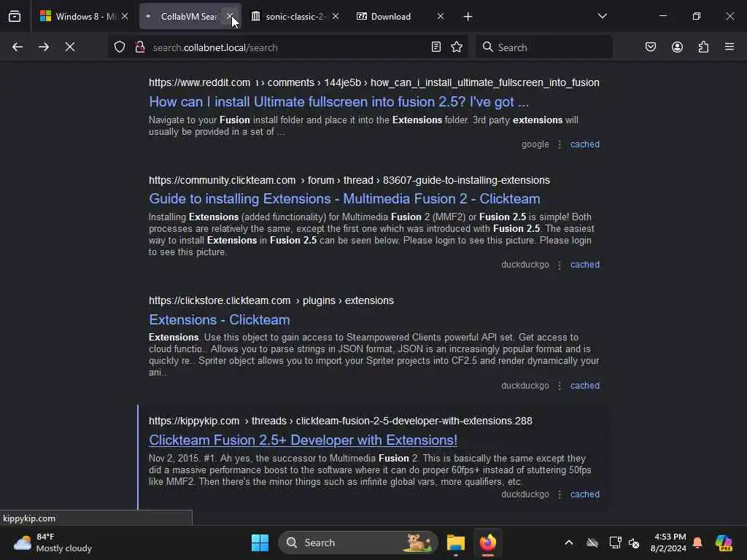Open the clock showing 4:53 PM

670,542
